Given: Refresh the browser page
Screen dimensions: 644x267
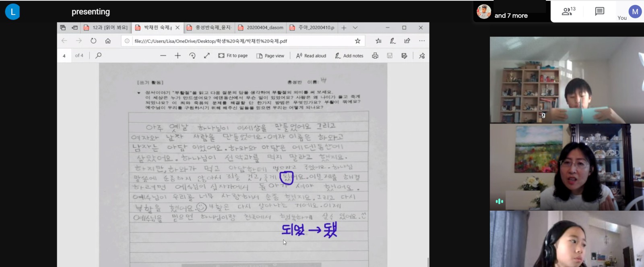Looking at the screenshot, I should coord(93,41).
